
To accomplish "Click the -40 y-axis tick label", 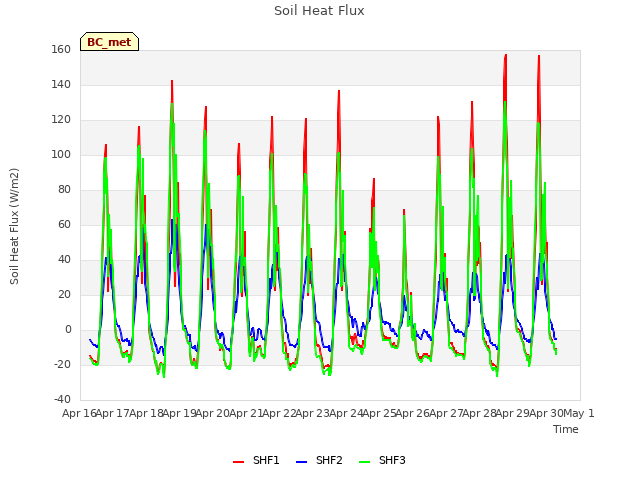I will tap(62, 400).
